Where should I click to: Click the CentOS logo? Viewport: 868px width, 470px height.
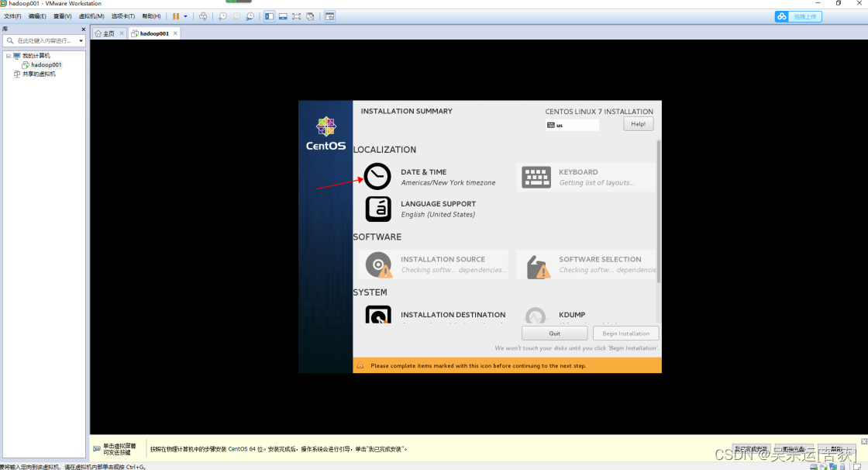coord(325,134)
